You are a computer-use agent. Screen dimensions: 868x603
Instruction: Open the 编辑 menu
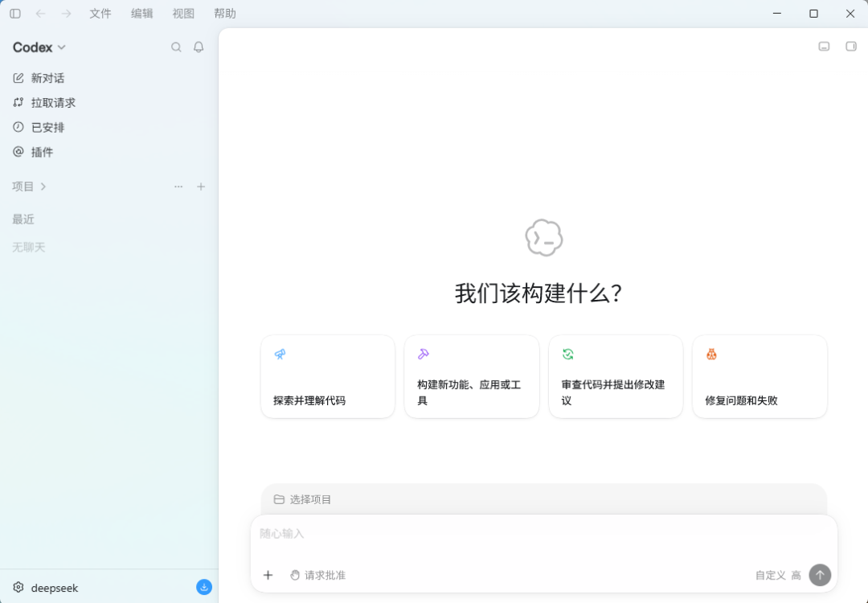pos(141,14)
